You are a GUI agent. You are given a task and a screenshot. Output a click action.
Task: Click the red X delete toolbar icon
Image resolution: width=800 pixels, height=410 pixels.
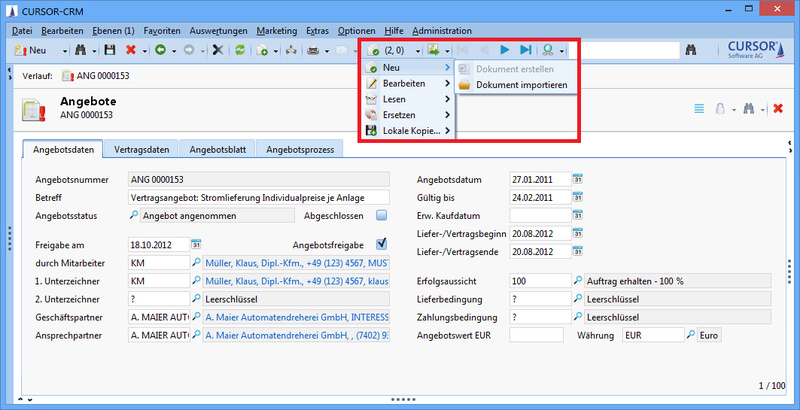click(131, 49)
